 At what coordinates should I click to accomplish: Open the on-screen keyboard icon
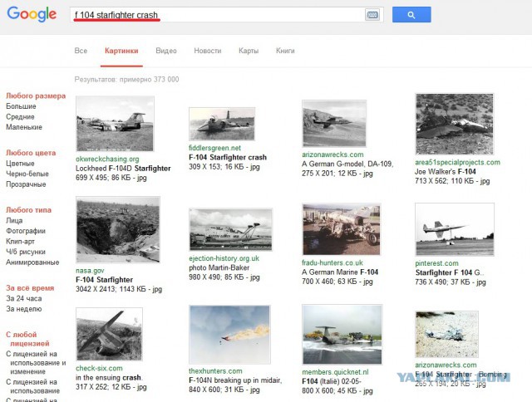click(372, 15)
